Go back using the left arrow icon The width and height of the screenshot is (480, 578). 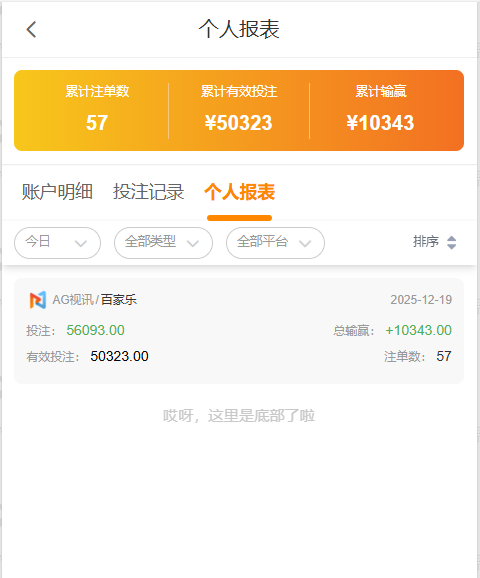[x=31, y=29]
